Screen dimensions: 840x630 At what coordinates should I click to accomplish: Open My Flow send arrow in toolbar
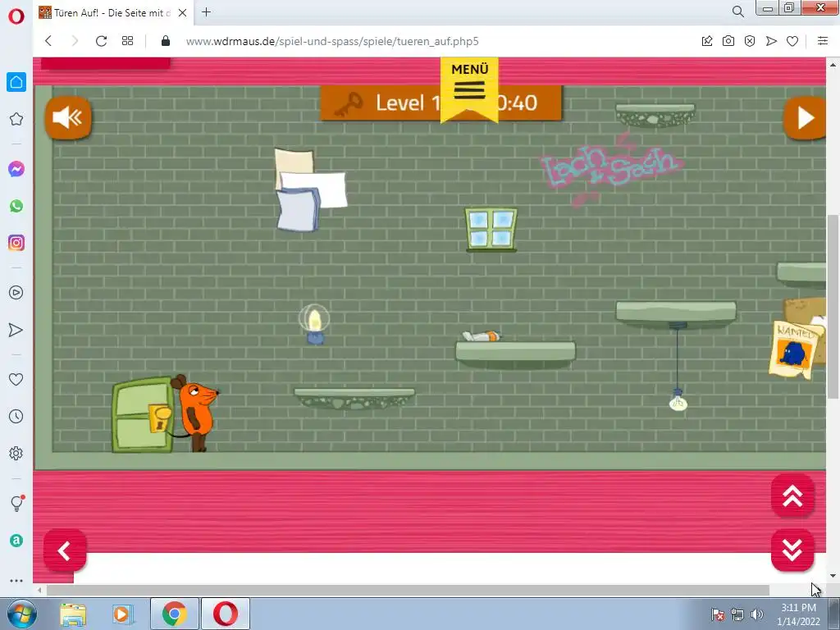771,41
